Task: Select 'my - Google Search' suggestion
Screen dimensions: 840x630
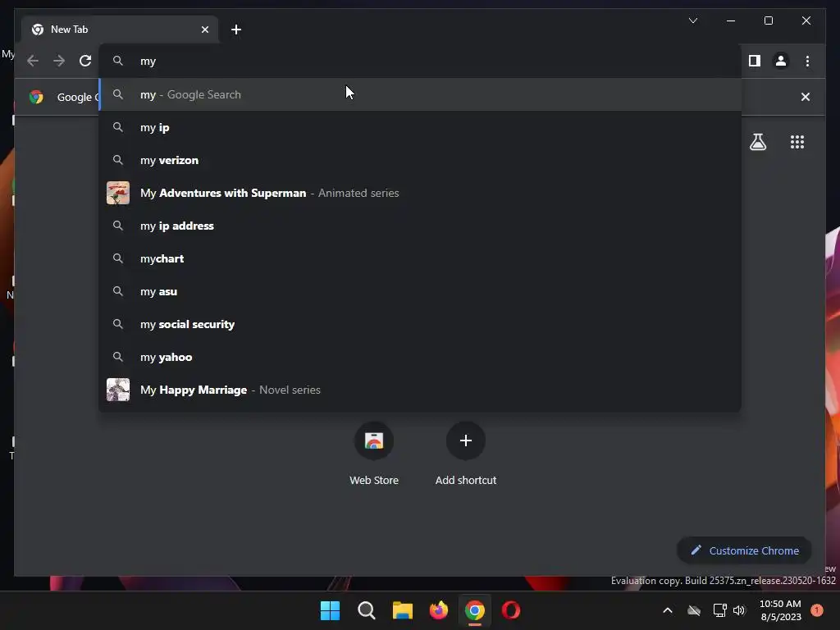Action: pos(420,95)
